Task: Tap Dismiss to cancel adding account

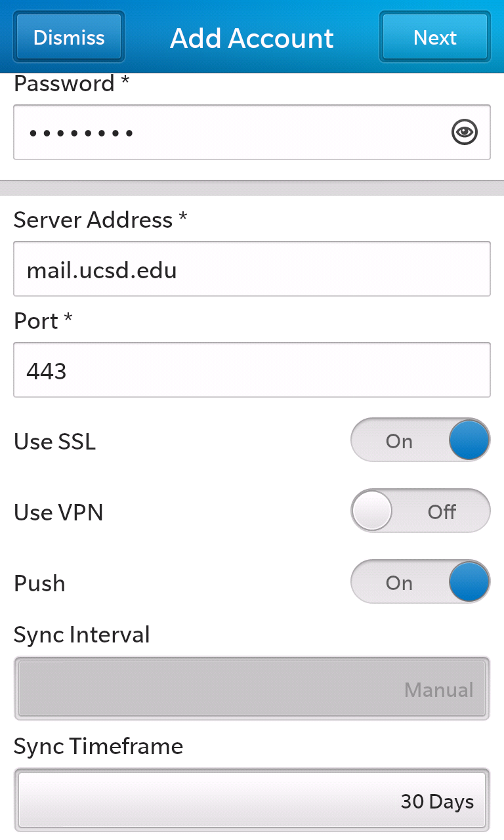Action: pyautogui.click(x=69, y=37)
